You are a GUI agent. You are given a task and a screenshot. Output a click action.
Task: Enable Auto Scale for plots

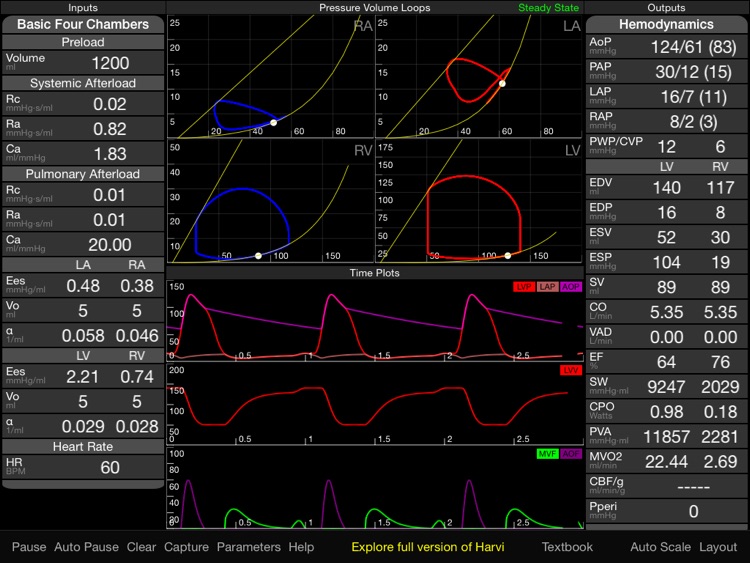[660, 547]
